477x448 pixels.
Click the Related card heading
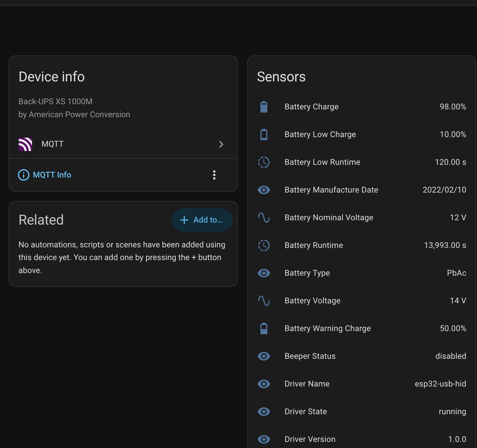[x=41, y=220]
